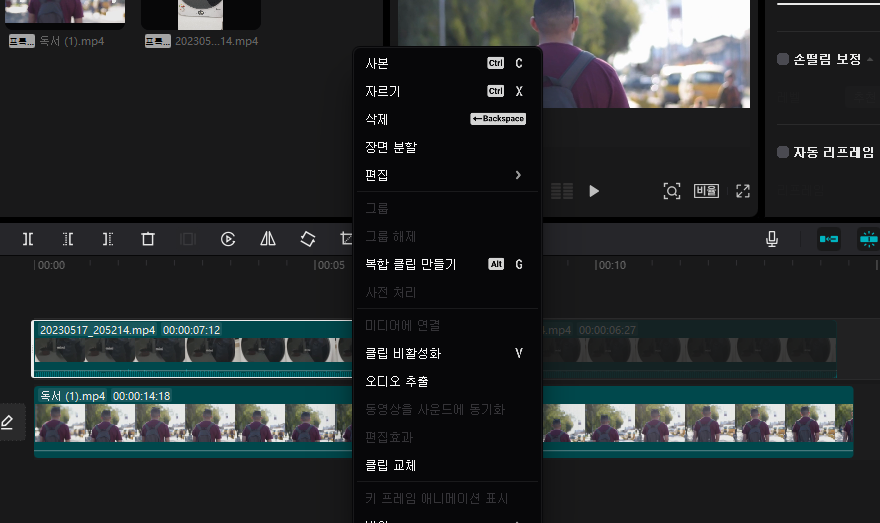880x523 pixels.
Task: Choose 클립 교체 from context menu
Action: tap(447, 465)
